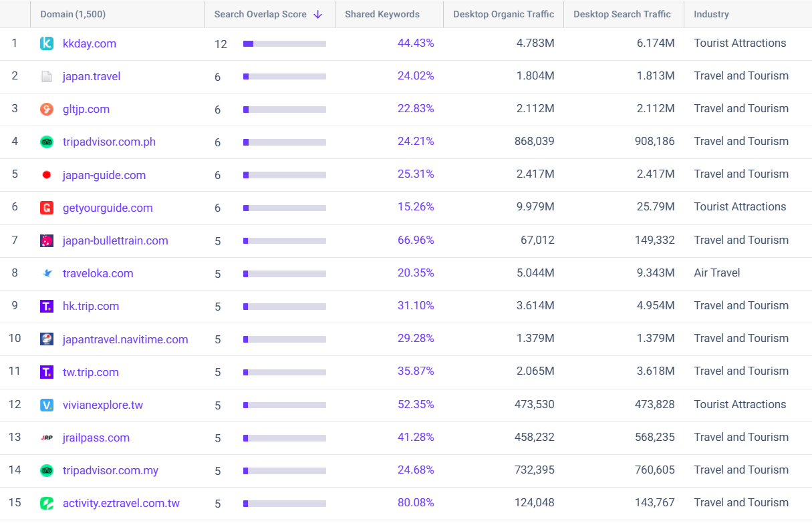Click the 9.979M organic traffic cell
The height and width of the screenshot is (523, 812).
[x=535, y=206]
